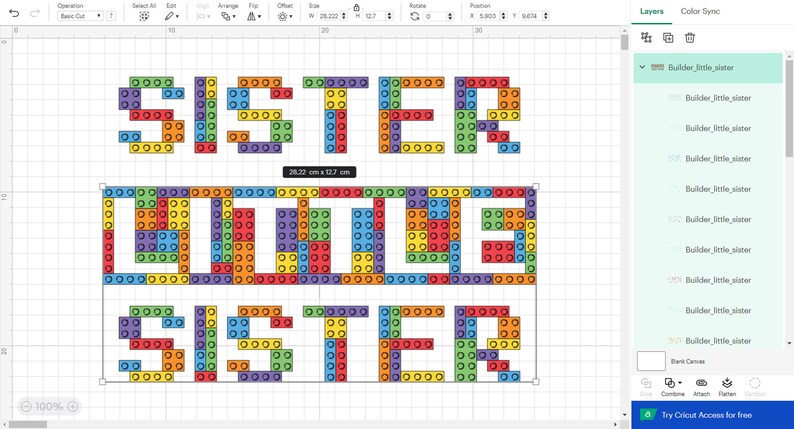794x429 pixels.
Task: Open the Basic Cut operation dropdown
Action: pyautogui.click(x=81, y=16)
